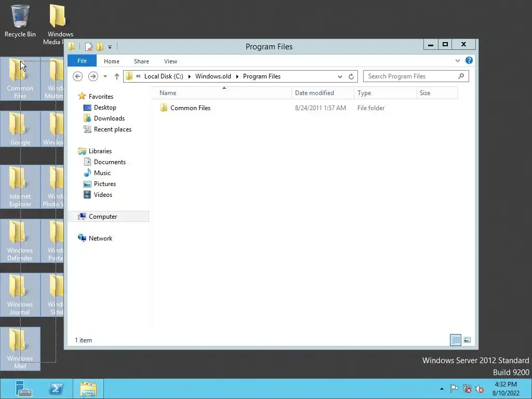532x399 pixels.
Task: Open Downloads in the navigation pane
Action: tap(109, 118)
